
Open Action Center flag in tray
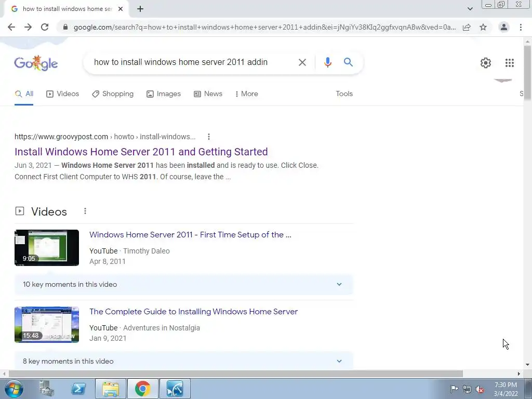(454, 389)
